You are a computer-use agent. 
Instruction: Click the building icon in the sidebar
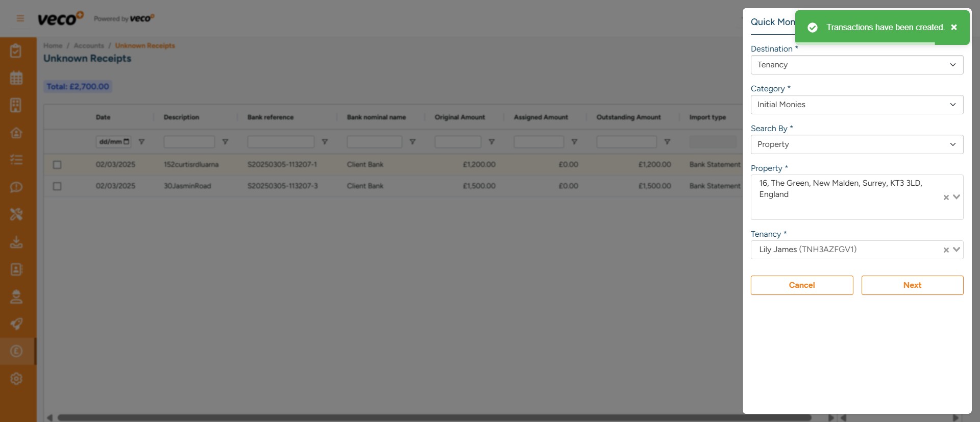pyautogui.click(x=16, y=105)
